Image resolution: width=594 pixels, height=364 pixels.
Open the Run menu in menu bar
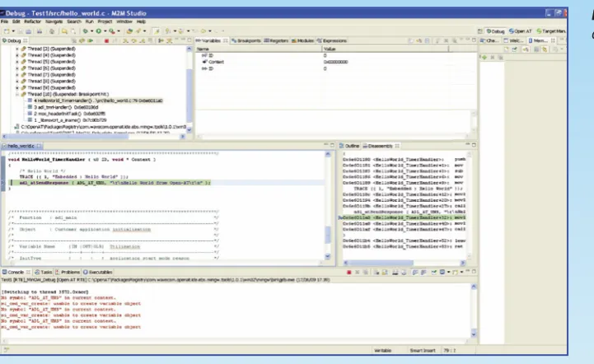[x=90, y=21]
